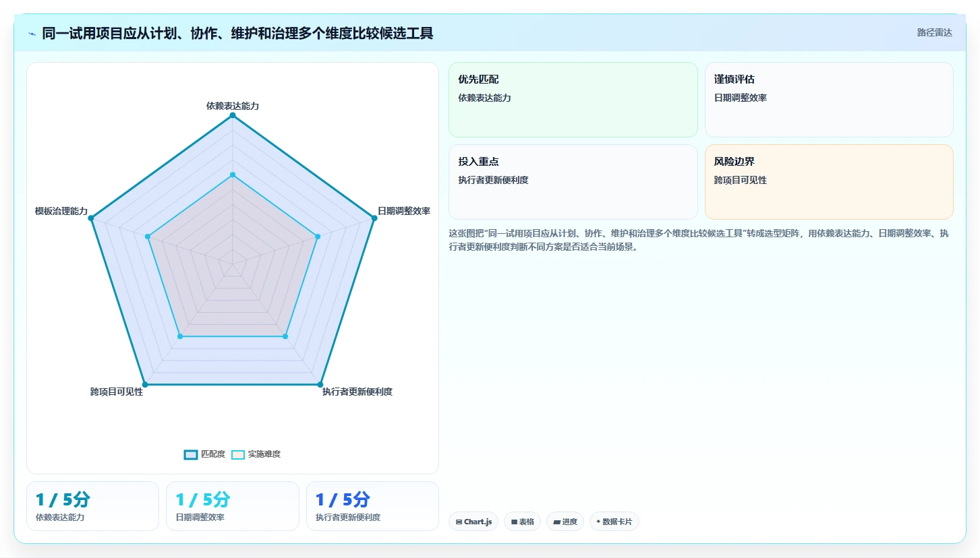Screen dimensions: 980x558
Task: Click the Chart.js tag
Action: (x=473, y=522)
